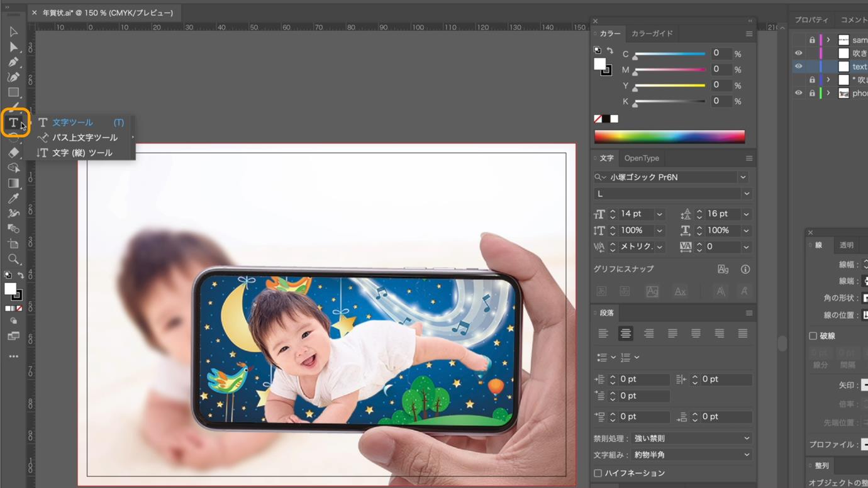Click glyph snap info icon
868x488 pixels.
pos(745,269)
